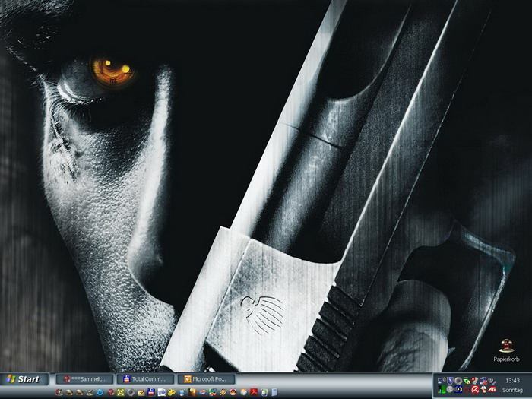Image resolution: width=532 pixels, height=399 pixels.
Task: Activate the Total Comm... taskbar button
Action: [x=145, y=379]
